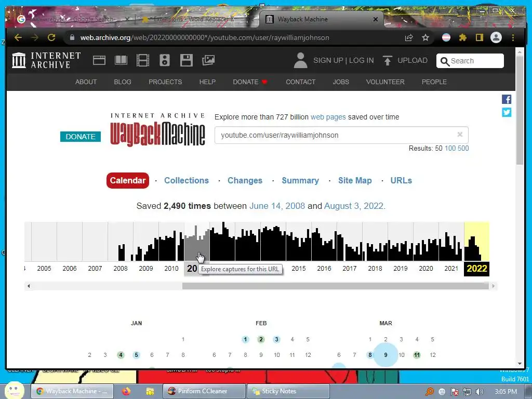Open the August 3, 2022 capture link
532x399 pixels.
pos(354,206)
